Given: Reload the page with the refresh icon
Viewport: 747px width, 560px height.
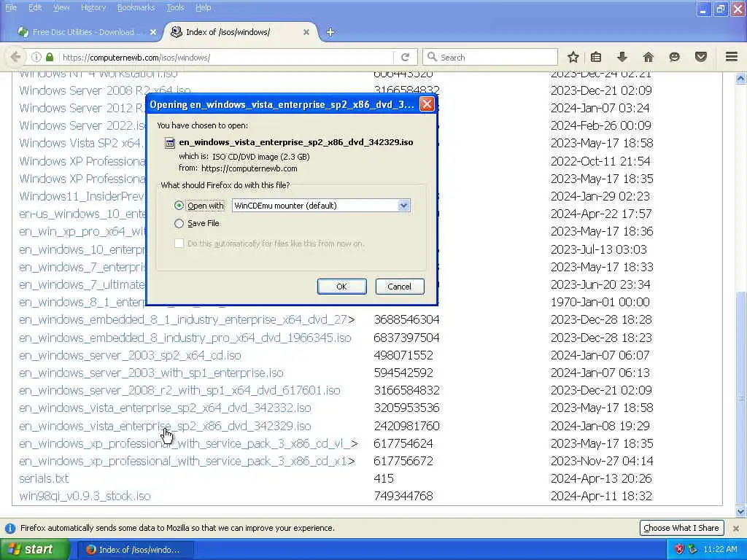Looking at the screenshot, I should [x=406, y=57].
